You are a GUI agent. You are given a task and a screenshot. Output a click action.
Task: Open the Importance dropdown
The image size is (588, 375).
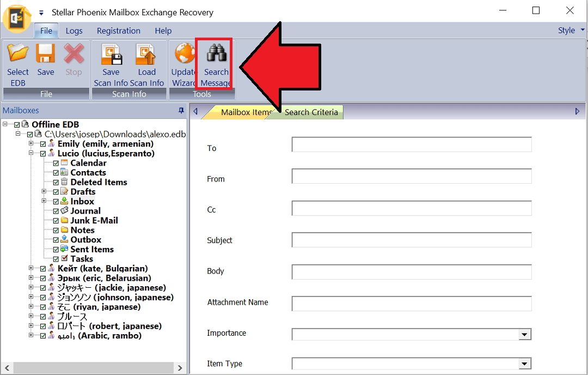click(525, 334)
